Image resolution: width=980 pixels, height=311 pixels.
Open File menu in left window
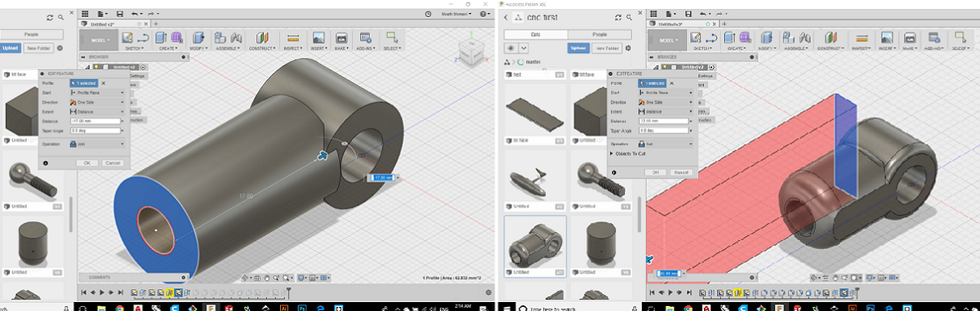102,15
